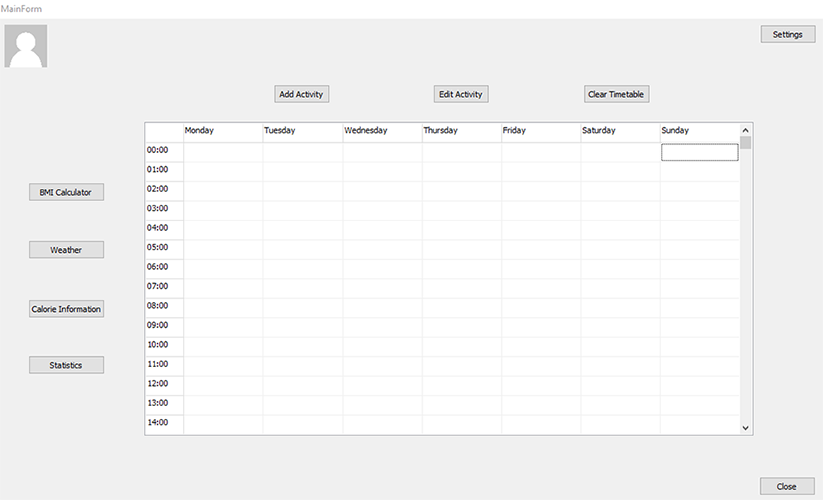Click the timetable scroll down arrow
The width and height of the screenshot is (823, 500).
click(x=745, y=428)
